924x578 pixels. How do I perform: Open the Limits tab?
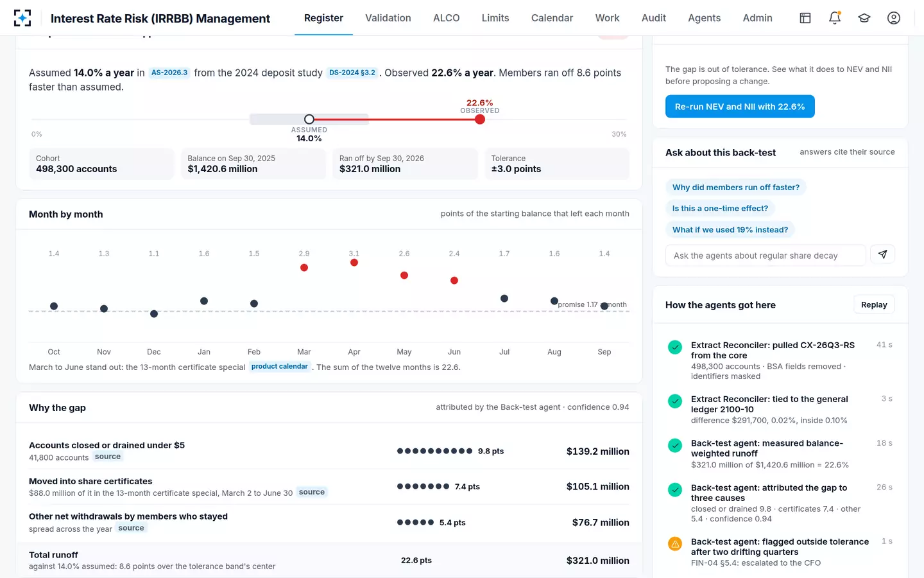[495, 18]
